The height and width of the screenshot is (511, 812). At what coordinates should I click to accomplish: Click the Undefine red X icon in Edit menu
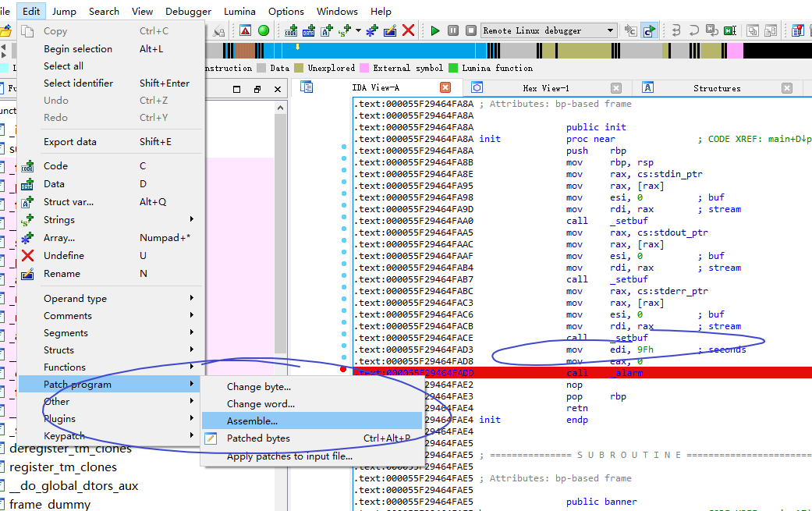[27, 255]
